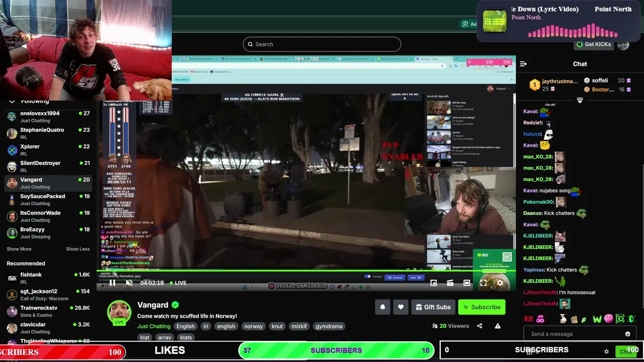Insert the LET'S GO emote
Image resolution: width=644 pixels, height=362 pixels.
click(x=540, y=319)
